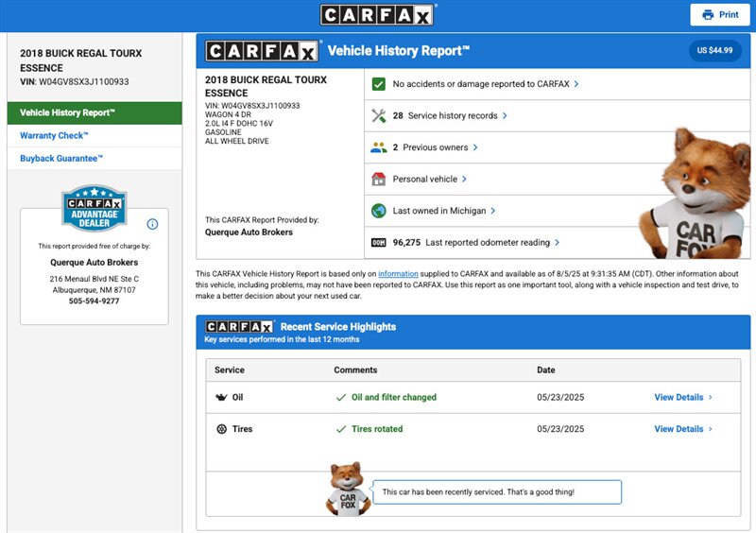This screenshot has width=756, height=533.
Task: Open Last owned in Michigan link
Action: 439,211
